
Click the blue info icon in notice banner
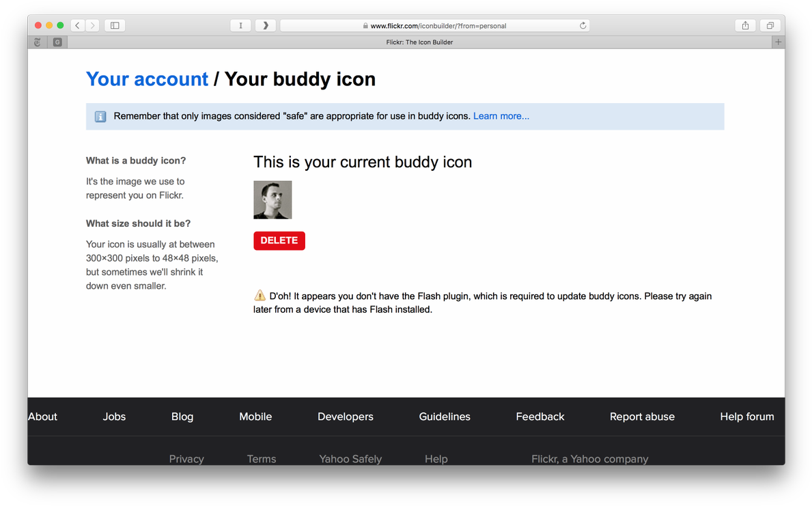coord(100,117)
